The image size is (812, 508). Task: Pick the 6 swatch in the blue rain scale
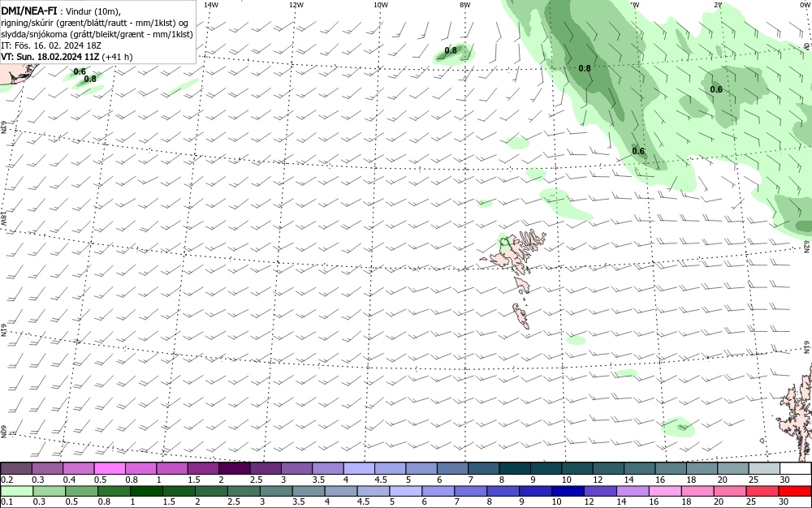pos(438,491)
